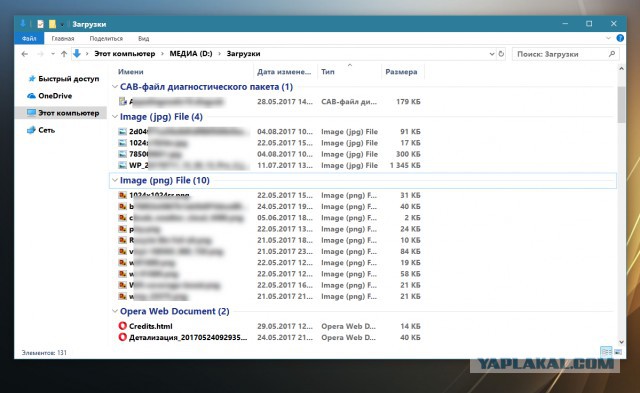640x393 pixels.
Task: Collapse the CAB-файл диагностического пакета group
Action: pos(115,87)
